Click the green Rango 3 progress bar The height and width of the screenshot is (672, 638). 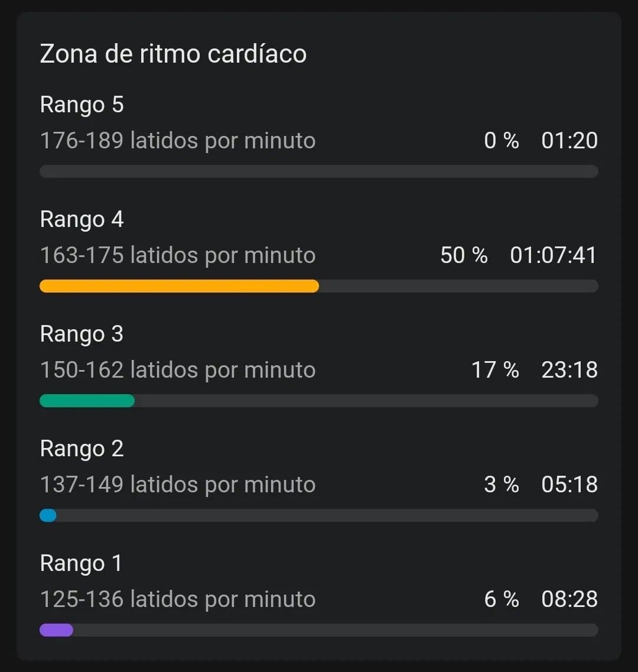coord(87,401)
